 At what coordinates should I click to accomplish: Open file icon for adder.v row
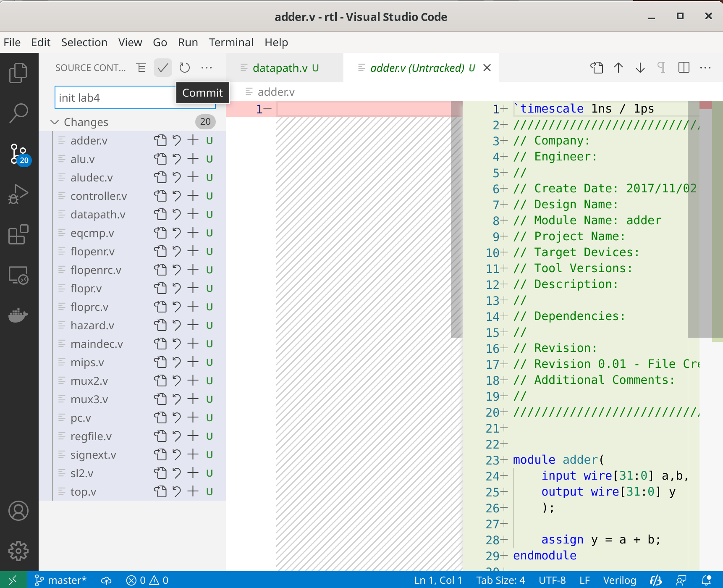pos(160,140)
